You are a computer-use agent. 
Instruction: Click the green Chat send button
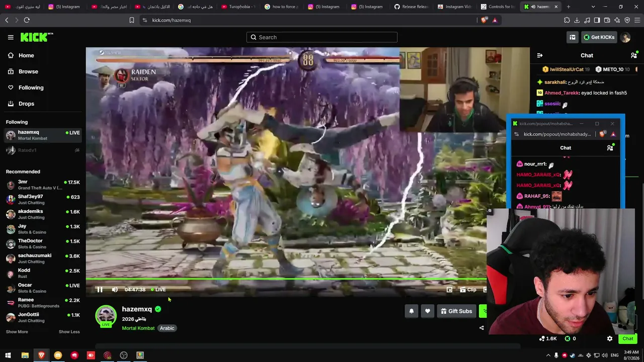coord(627,339)
